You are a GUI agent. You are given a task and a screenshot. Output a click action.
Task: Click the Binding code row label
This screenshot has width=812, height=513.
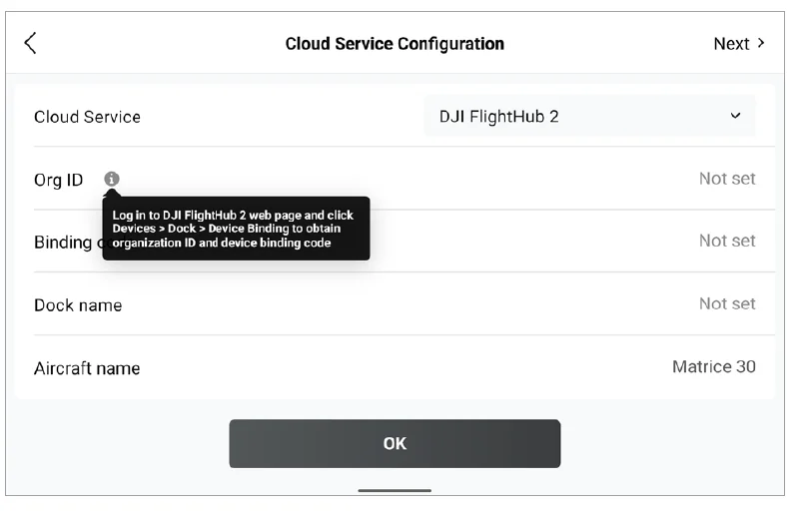coord(66,244)
